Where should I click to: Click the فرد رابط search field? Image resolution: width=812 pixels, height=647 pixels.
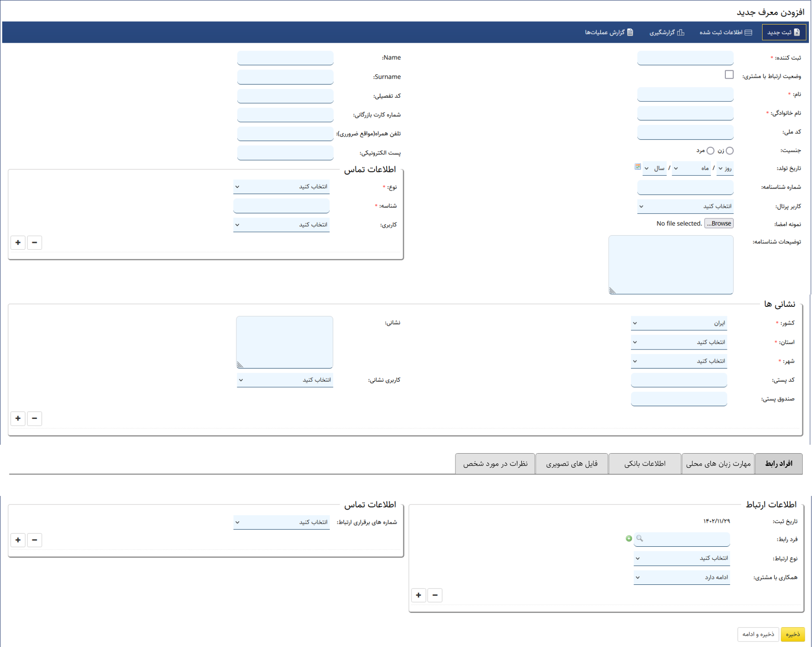click(x=682, y=539)
